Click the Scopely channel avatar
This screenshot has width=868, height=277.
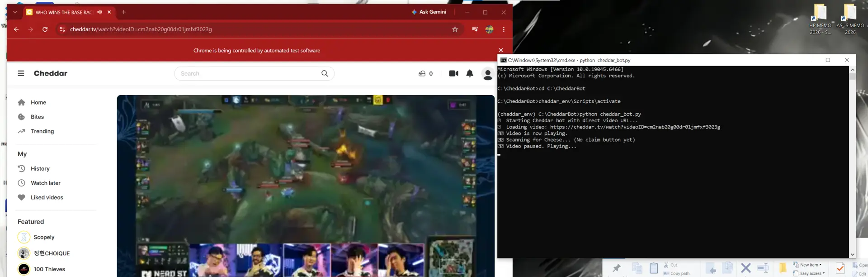pyautogui.click(x=24, y=237)
